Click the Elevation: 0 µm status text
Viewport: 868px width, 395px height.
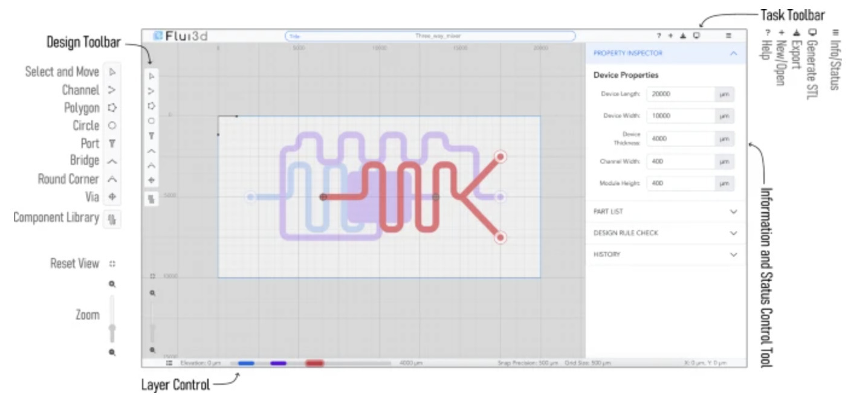(201, 363)
